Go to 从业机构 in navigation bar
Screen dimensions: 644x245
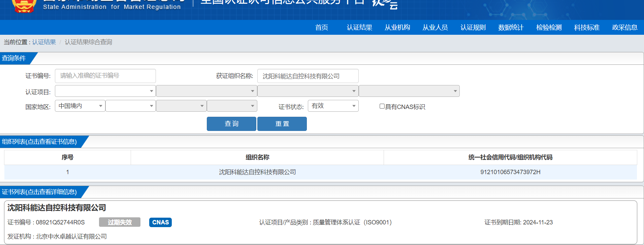click(x=397, y=27)
